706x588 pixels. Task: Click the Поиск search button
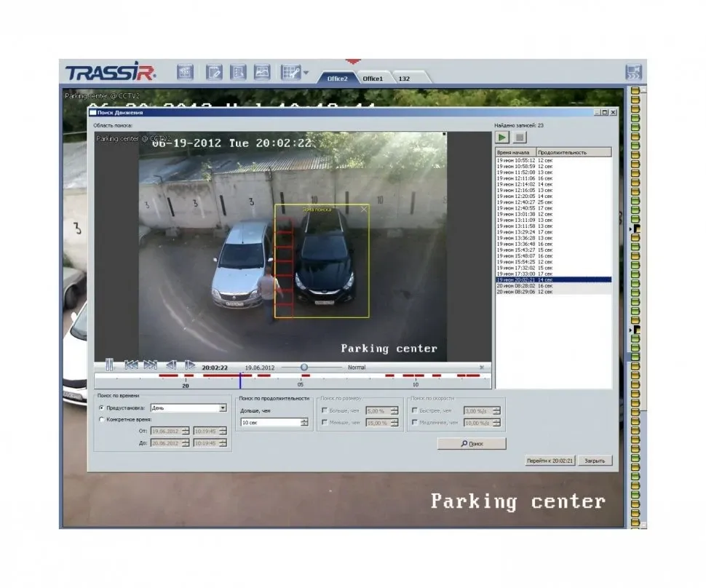[473, 443]
